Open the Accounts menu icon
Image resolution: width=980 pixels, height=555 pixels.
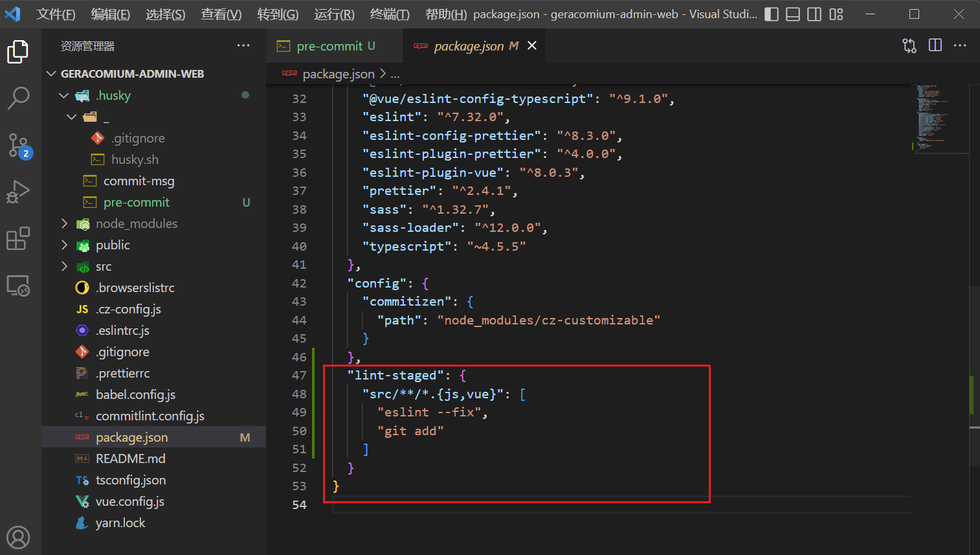[18, 538]
